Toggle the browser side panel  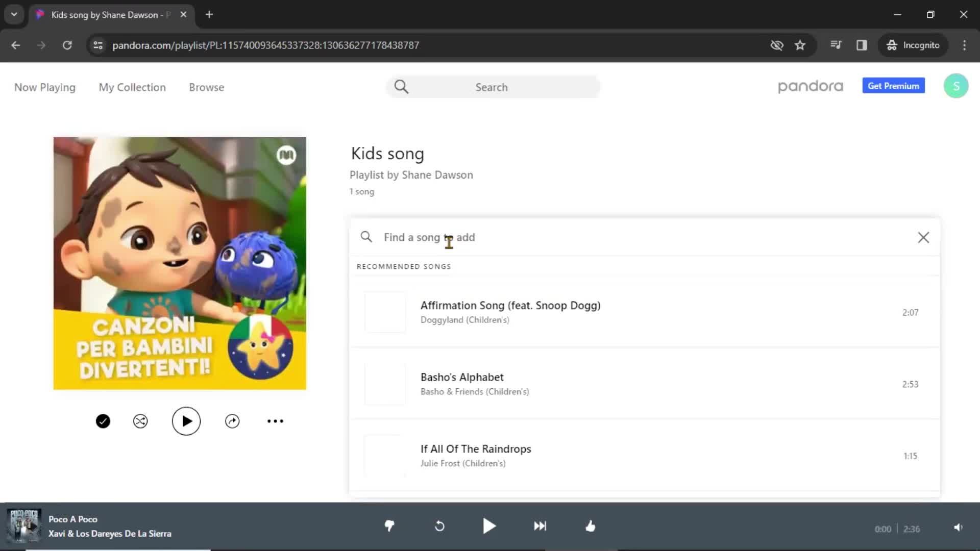click(x=862, y=45)
